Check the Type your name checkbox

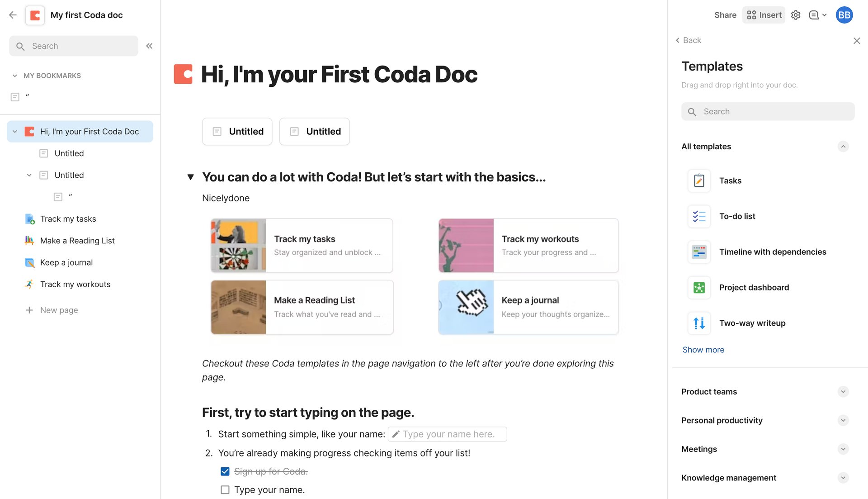pyautogui.click(x=225, y=489)
